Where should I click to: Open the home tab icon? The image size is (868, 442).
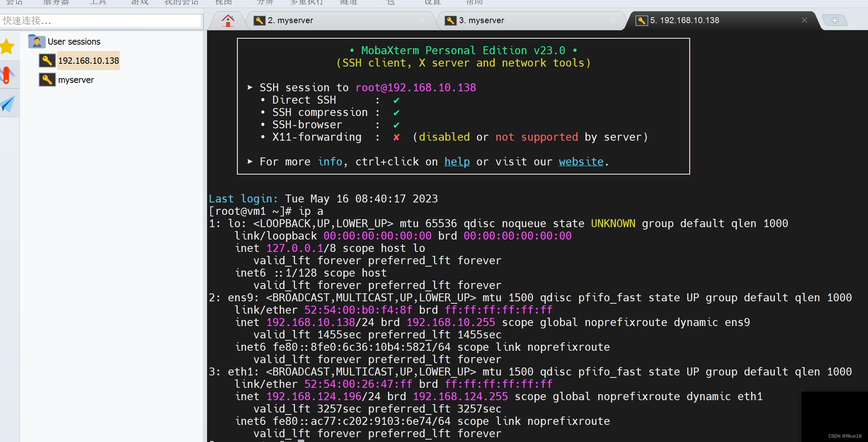point(228,20)
